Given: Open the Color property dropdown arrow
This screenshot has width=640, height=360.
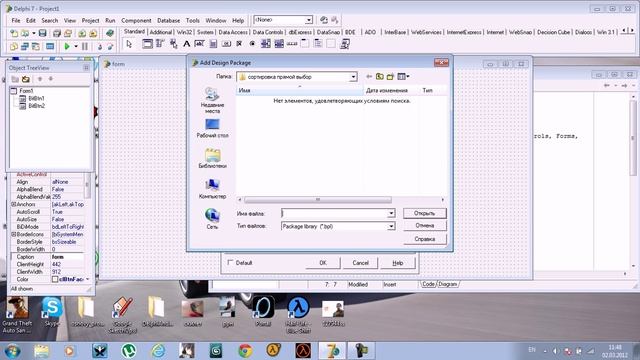Looking at the screenshot, I should [87, 279].
